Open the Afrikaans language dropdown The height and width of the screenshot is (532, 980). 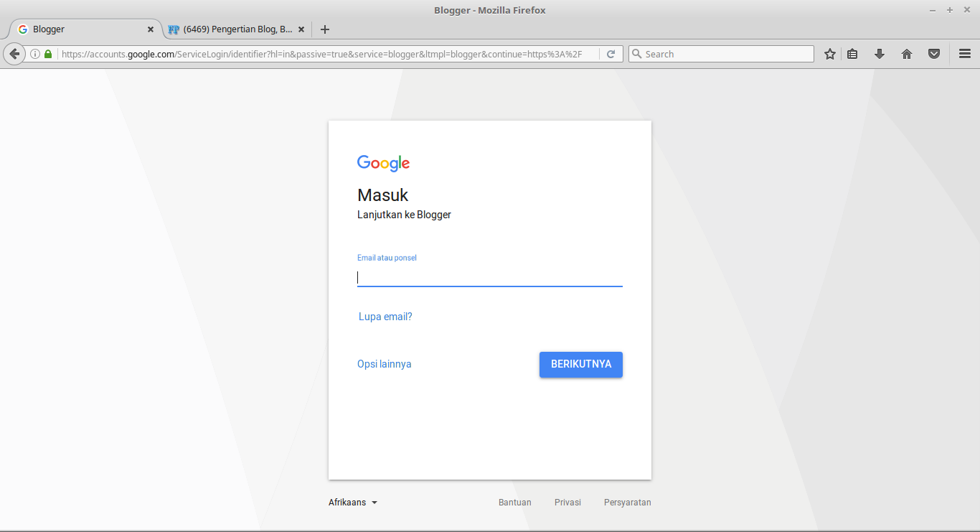point(353,503)
